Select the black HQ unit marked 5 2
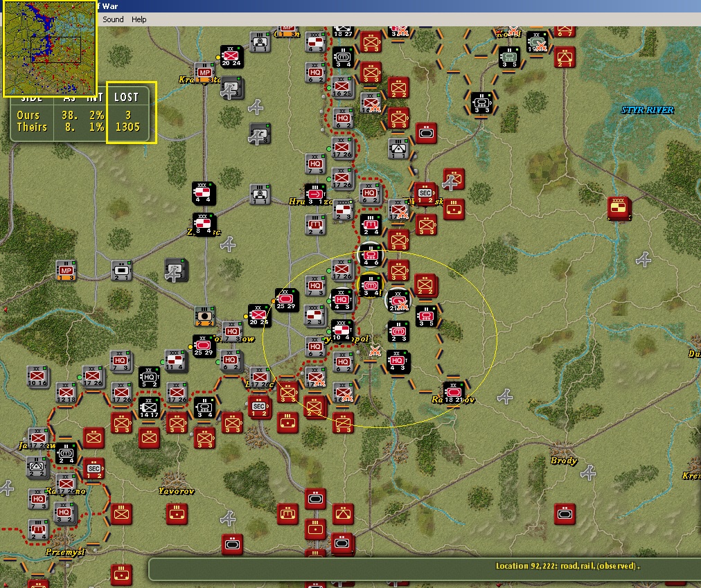 tap(150, 378)
